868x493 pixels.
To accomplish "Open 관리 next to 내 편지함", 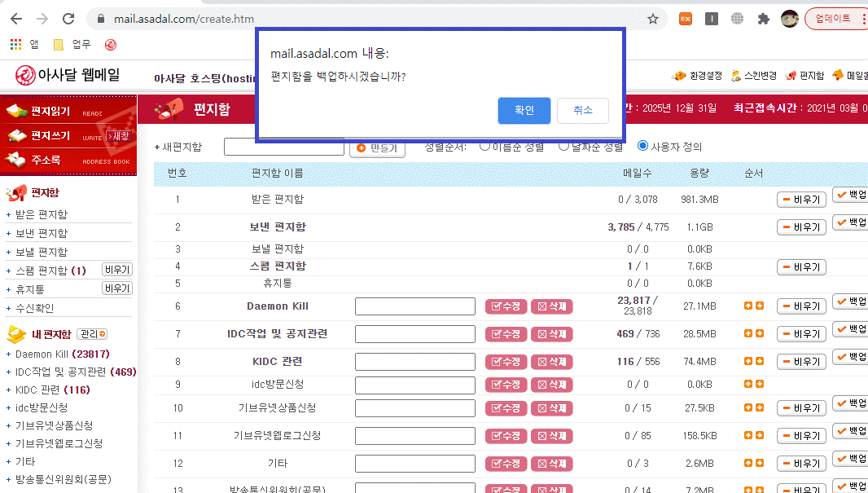I will click(x=92, y=334).
